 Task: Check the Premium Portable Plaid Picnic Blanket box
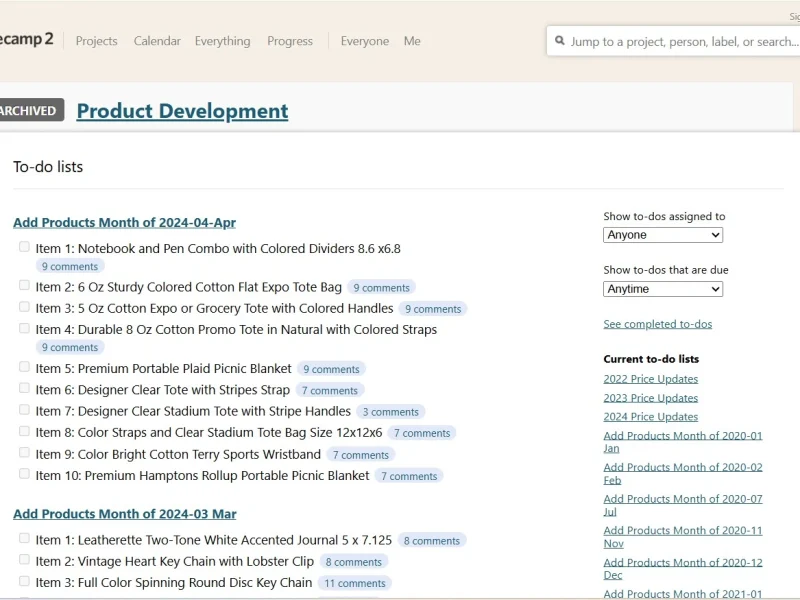point(24,367)
